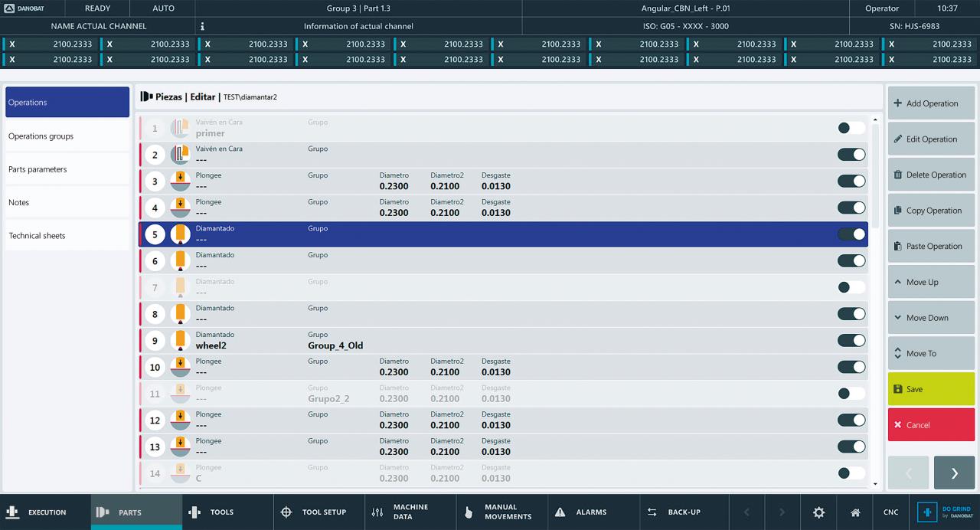Click the dimmed Plongee icon of operation 11
The image size is (980, 530).
click(180, 394)
